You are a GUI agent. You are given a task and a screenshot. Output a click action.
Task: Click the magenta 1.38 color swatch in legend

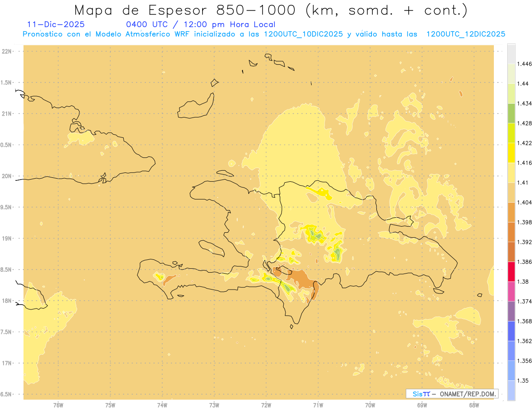click(511, 291)
